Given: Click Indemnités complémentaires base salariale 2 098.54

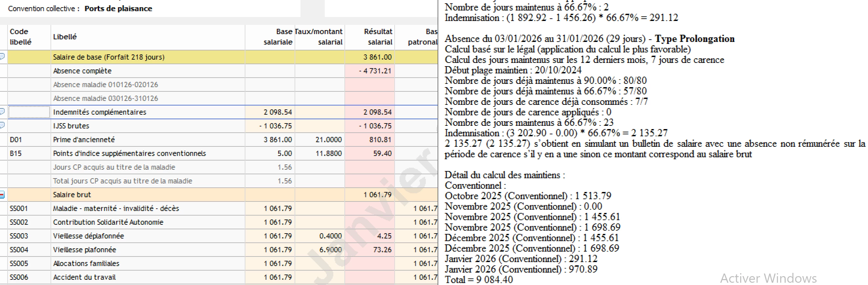Looking at the screenshot, I should [x=278, y=112].
